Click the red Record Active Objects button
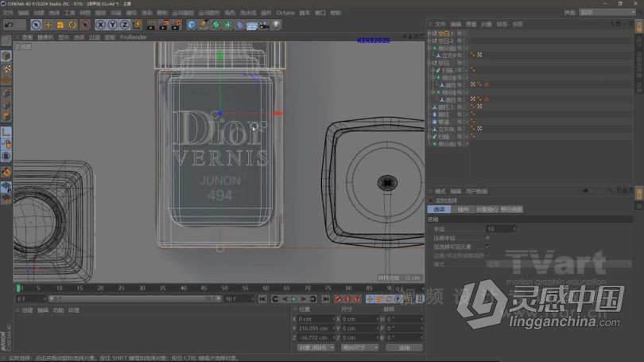 pos(338,299)
